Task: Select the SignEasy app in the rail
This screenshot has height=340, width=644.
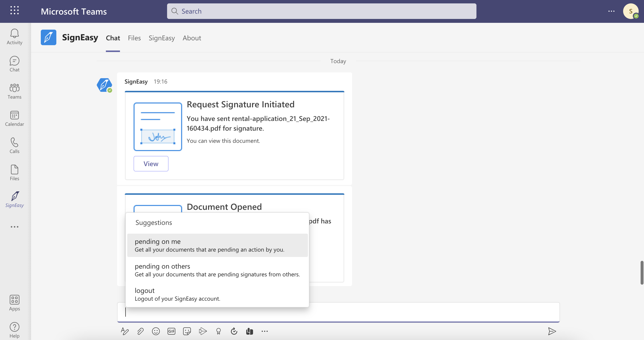Action: click(15, 199)
